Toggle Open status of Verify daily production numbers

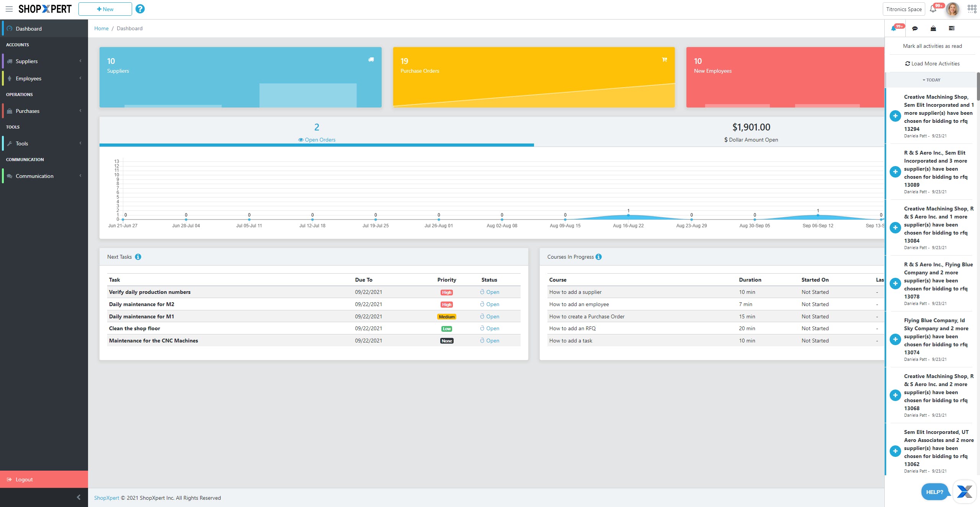click(490, 292)
